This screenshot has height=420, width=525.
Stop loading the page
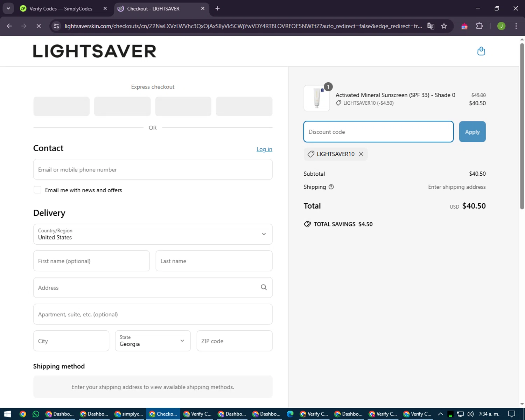pos(38,26)
